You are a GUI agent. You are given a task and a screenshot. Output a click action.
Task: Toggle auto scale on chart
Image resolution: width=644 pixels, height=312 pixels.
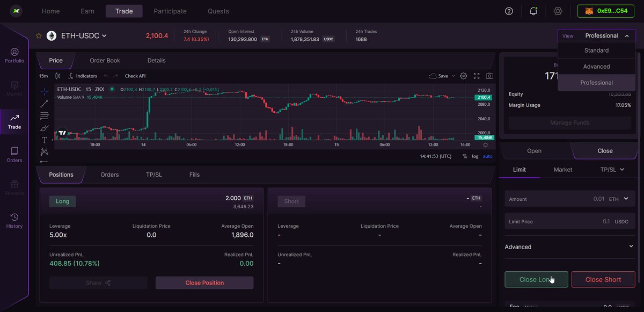487,156
